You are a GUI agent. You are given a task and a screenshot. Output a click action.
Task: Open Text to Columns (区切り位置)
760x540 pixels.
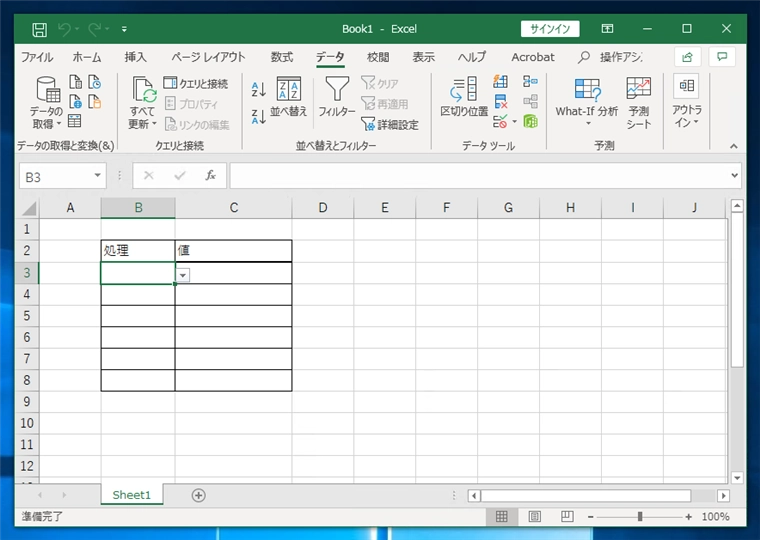coord(464,96)
